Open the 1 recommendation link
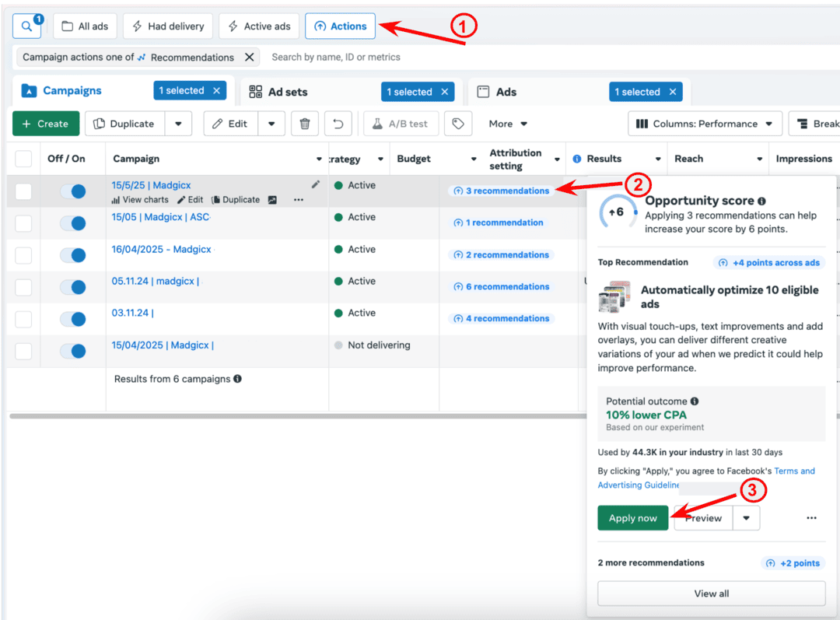This screenshot has width=840, height=620. [x=499, y=222]
